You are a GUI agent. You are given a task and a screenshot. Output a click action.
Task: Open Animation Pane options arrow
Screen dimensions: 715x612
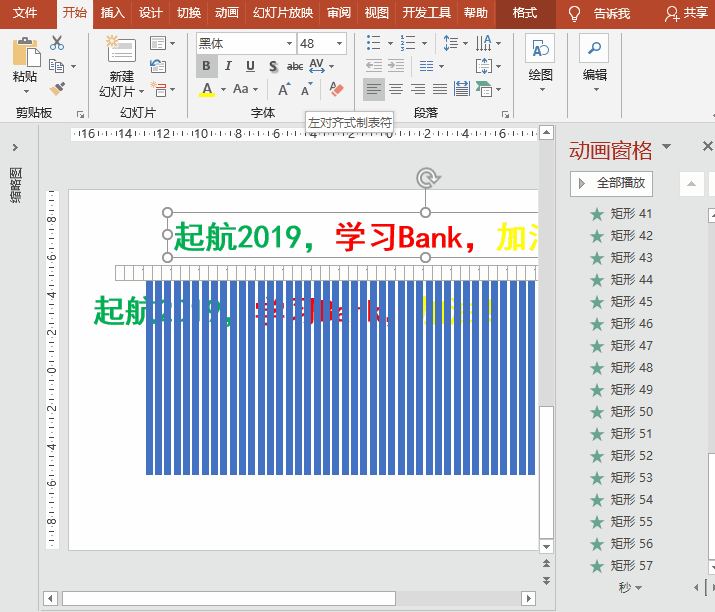pos(667,146)
